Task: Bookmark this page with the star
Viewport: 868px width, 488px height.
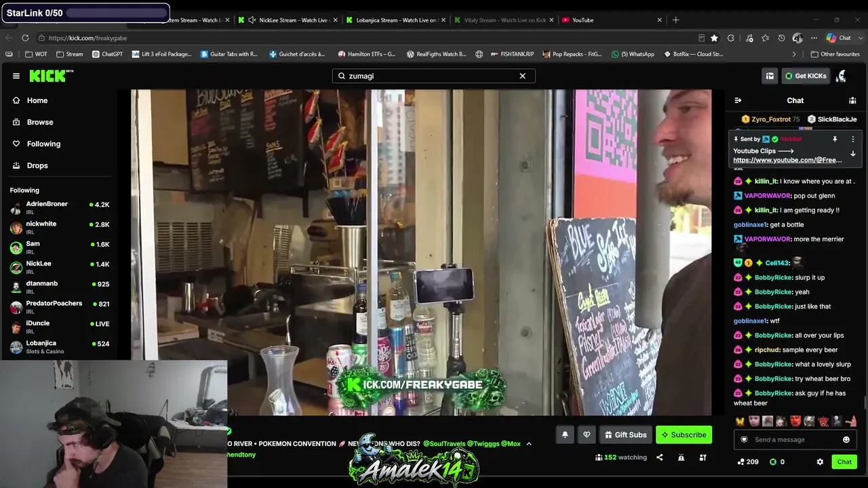Action: point(714,38)
